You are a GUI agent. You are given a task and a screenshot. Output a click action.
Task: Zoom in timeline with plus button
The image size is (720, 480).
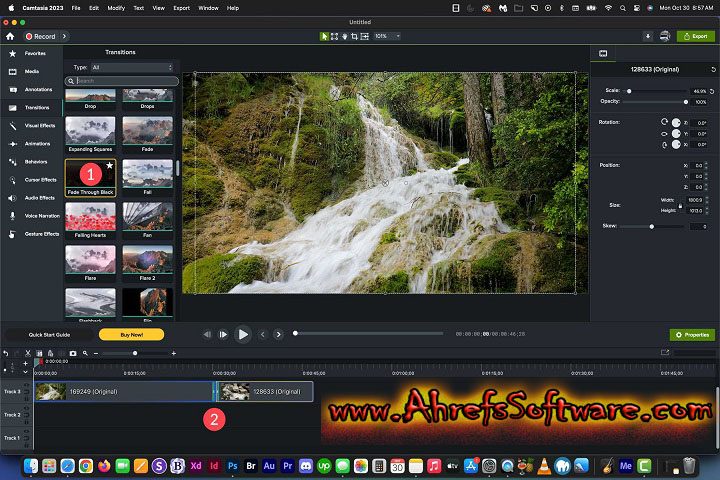pos(174,354)
